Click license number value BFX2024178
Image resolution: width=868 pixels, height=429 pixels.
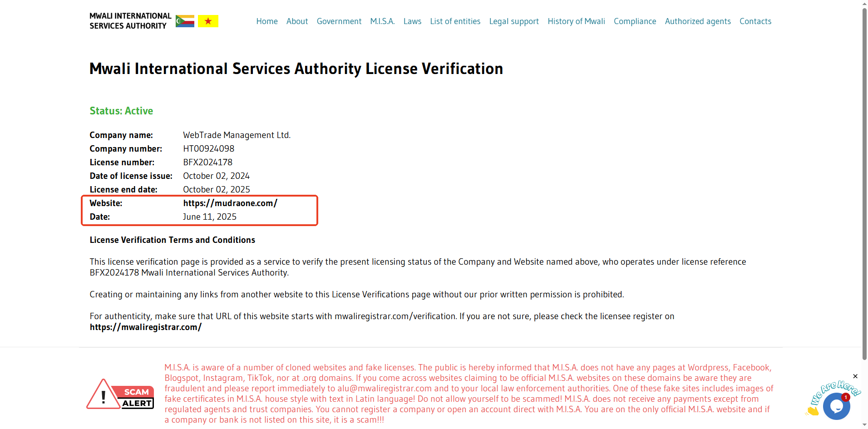point(207,163)
